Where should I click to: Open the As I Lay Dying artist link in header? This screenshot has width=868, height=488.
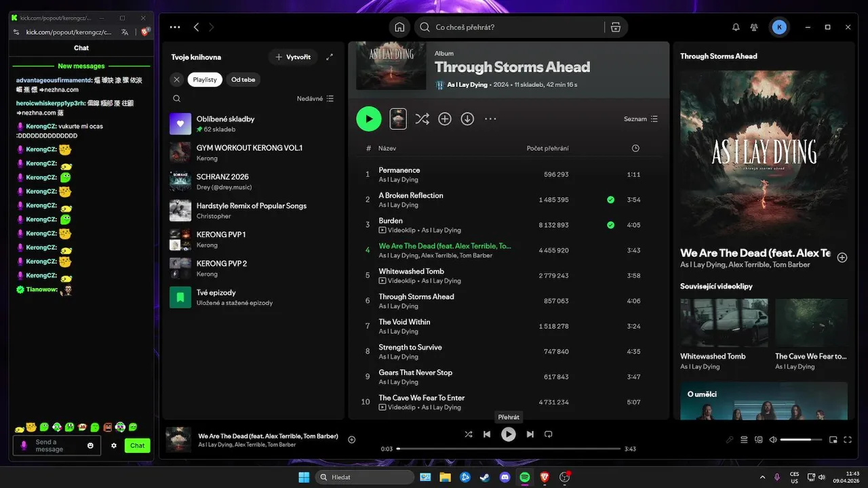pyautogui.click(x=467, y=85)
